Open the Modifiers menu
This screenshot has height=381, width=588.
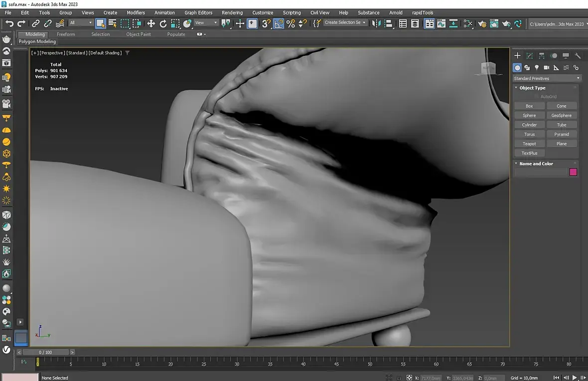pyautogui.click(x=136, y=12)
